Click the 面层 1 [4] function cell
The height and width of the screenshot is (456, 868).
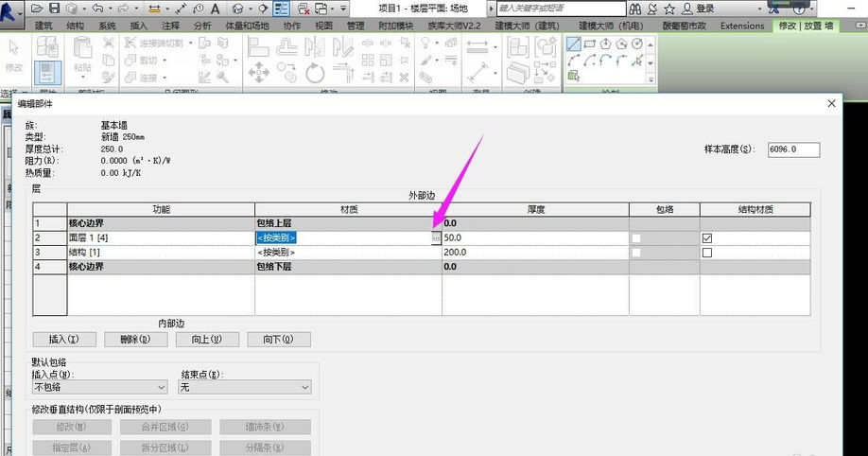(161, 237)
